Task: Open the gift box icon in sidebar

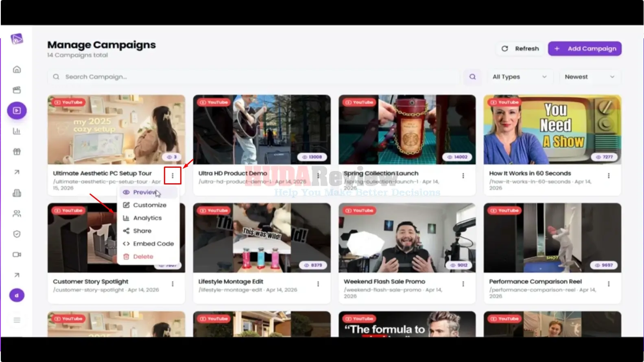Action: 17,151
